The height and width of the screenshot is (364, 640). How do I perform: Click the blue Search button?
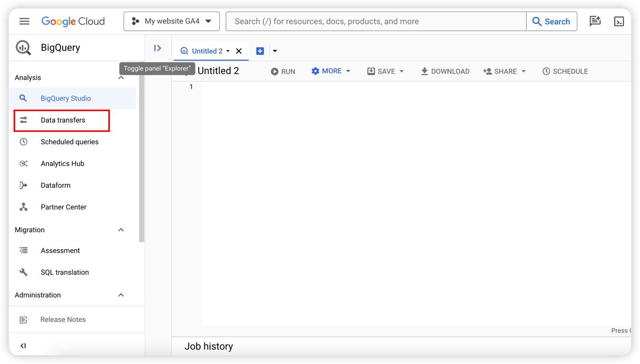552,22
